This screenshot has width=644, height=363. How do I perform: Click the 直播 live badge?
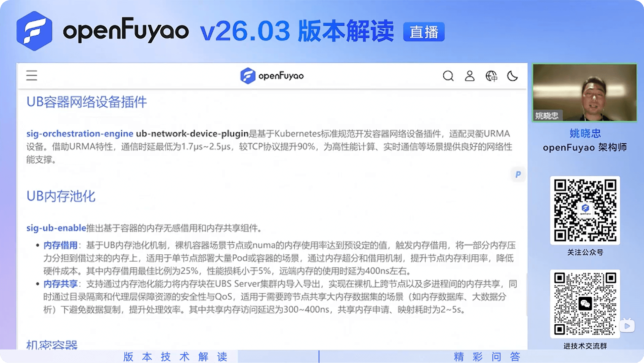pyautogui.click(x=424, y=32)
